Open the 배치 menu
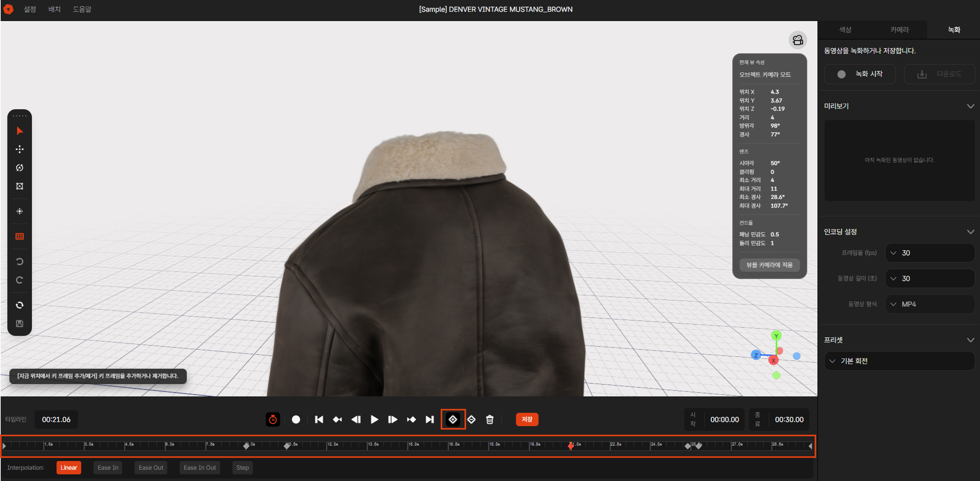Image resolution: width=980 pixels, height=481 pixels. click(x=54, y=9)
